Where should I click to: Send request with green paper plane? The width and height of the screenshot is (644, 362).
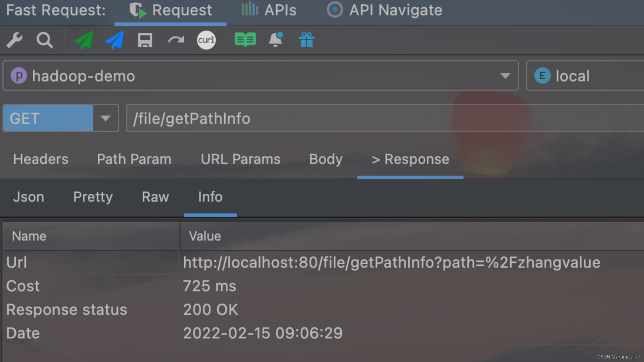tap(84, 40)
